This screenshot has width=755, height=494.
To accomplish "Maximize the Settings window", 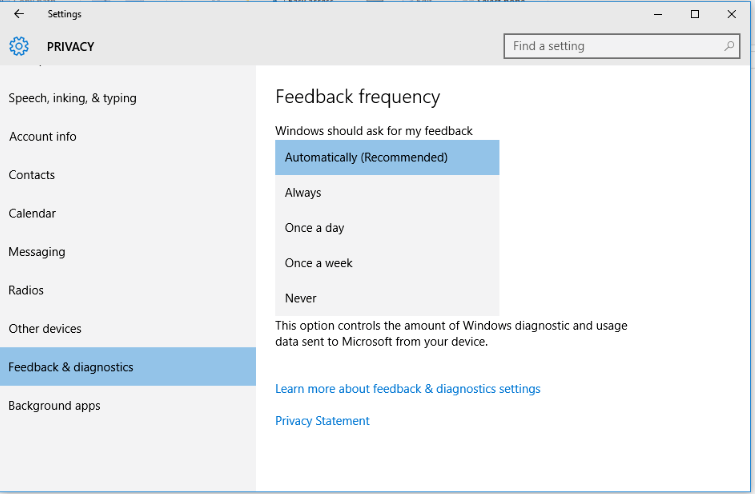I will coord(695,14).
